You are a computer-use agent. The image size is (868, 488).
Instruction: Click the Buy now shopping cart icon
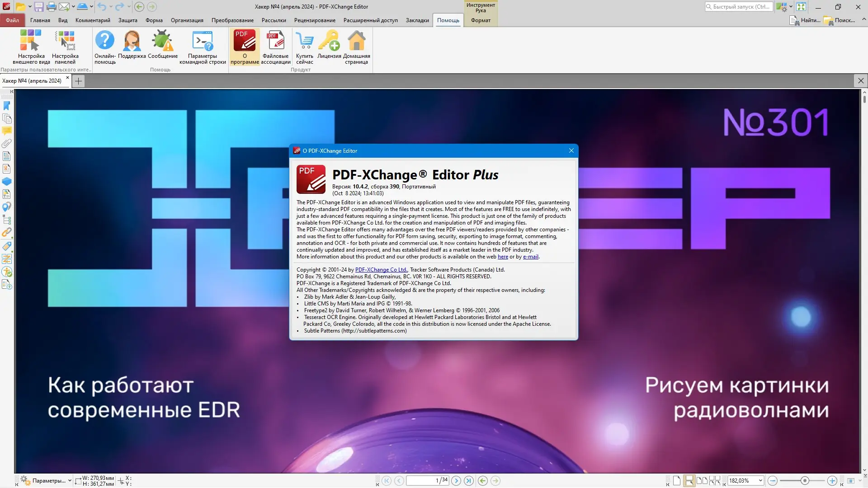coord(305,41)
